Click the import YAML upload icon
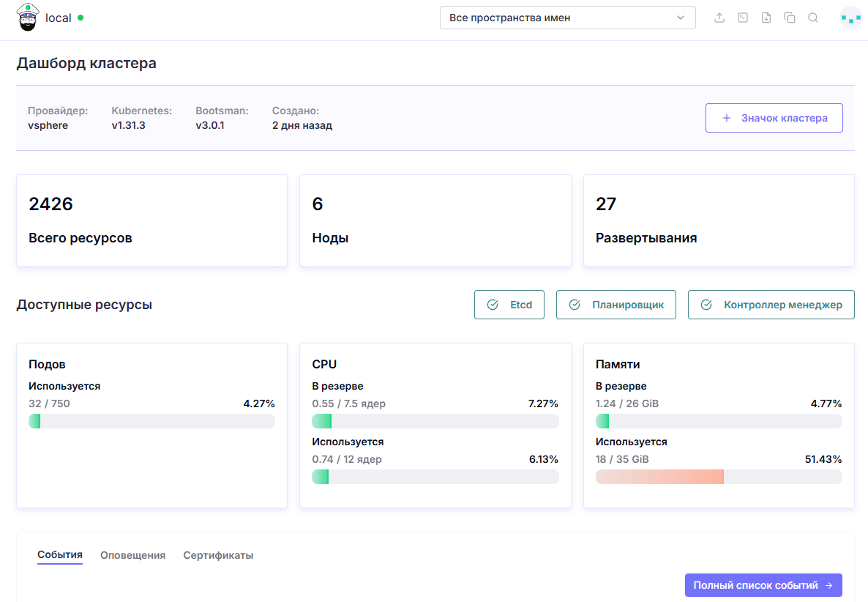Screen dimensions: 868x602 (719, 18)
